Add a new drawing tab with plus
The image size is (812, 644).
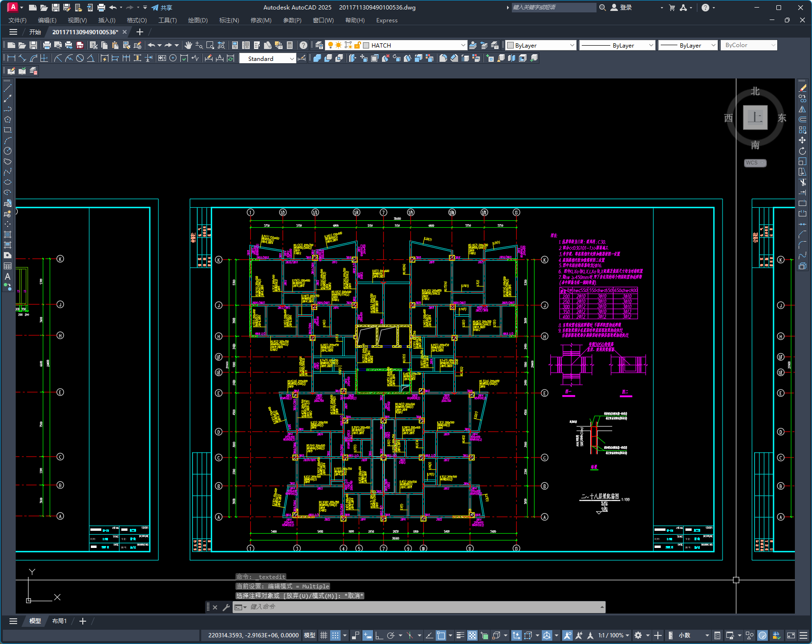[139, 32]
